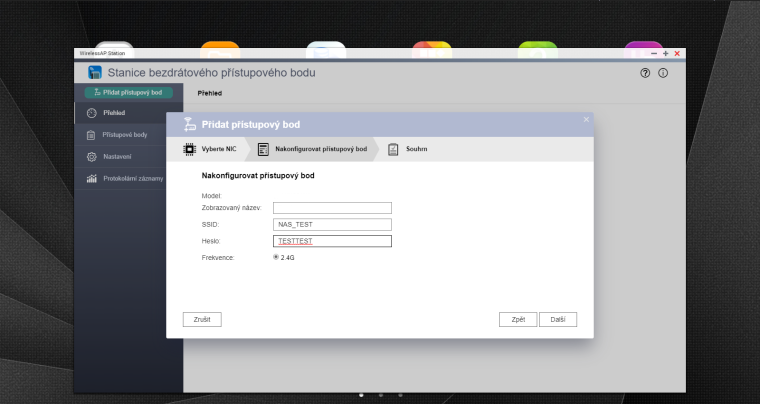The width and height of the screenshot is (760, 404).
Task: Open Přístupové body in the sidebar
Action: [x=128, y=135]
